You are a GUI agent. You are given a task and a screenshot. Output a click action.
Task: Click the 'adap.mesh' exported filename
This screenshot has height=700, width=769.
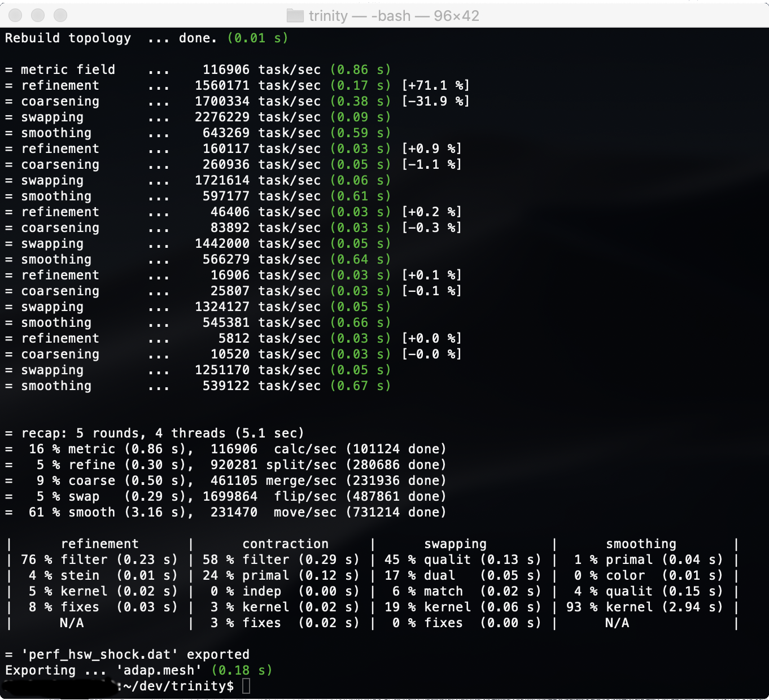coord(159,670)
